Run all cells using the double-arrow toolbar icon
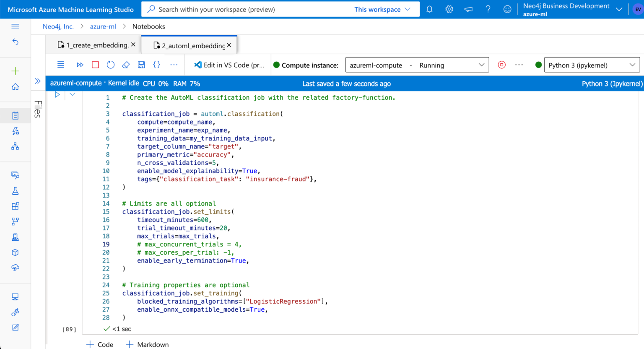The width and height of the screenshot is (644, 349). coord(80,65)
